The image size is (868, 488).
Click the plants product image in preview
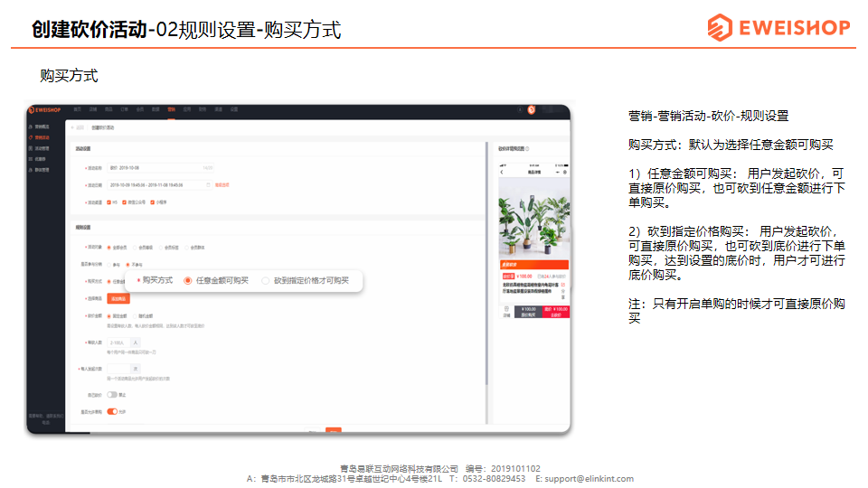[533, 218]
